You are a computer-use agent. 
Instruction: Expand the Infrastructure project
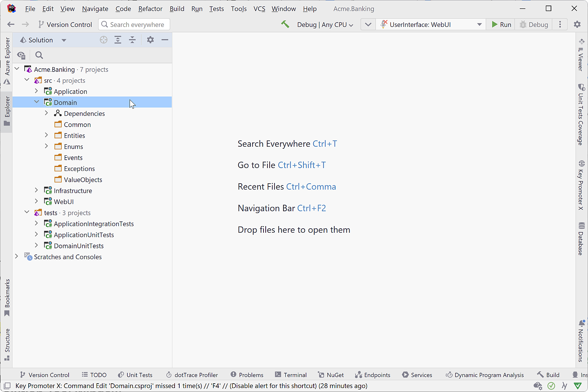coord(36,190)
